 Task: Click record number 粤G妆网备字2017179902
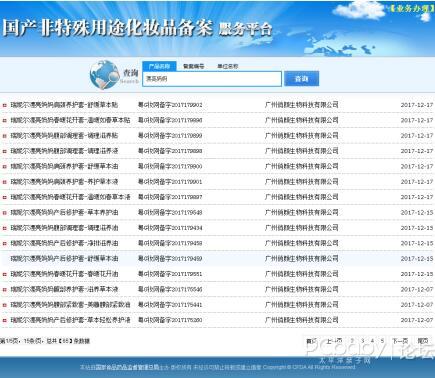point(170,105)
